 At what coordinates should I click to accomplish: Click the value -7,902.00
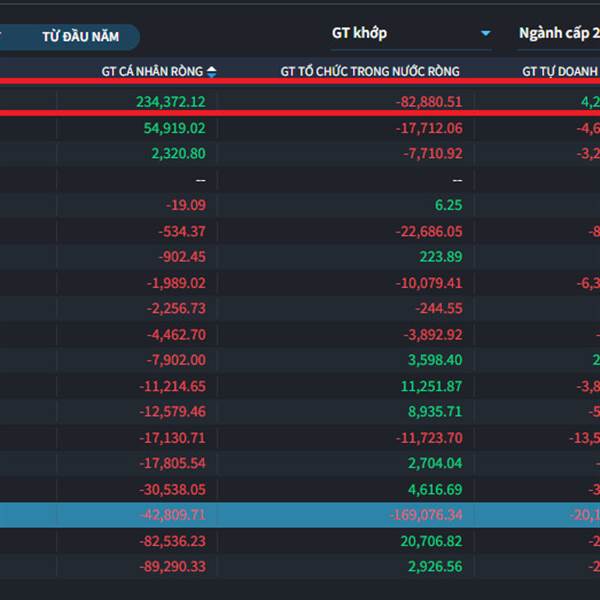click(x=176, y=360)
